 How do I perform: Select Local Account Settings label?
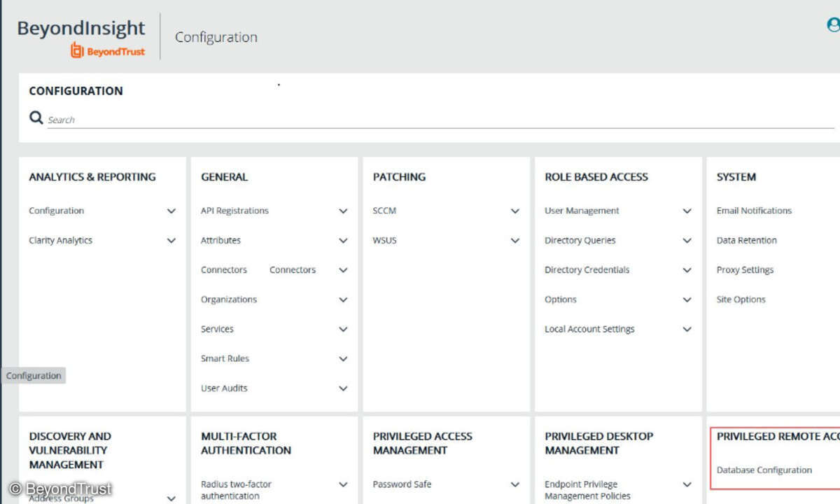589,329
